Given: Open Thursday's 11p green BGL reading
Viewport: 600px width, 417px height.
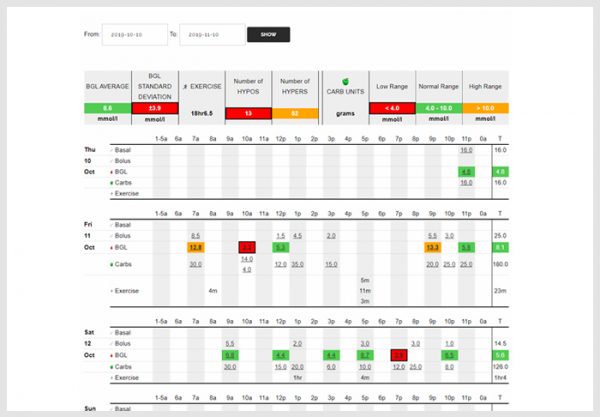Looking at the screenshot, I should pyautogui.click(x=466, y=172).
